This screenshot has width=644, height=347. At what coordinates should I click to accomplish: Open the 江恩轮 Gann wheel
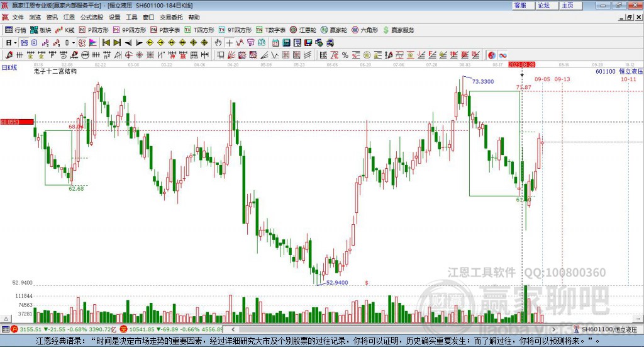[x=303, y=30]
